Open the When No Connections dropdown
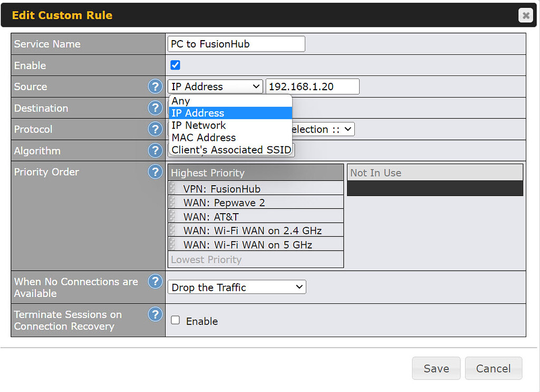The height and width of the screenshot is (392, 540). point(236,287)
